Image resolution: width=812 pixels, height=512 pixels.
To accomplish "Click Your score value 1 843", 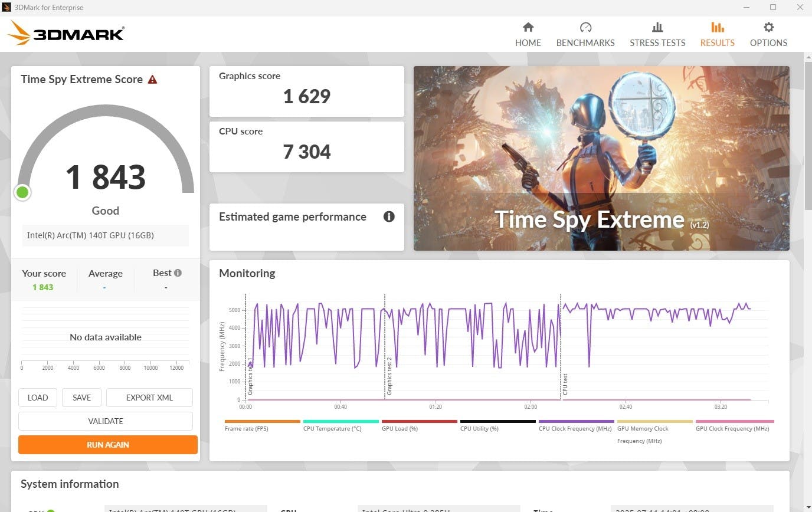I will 42,287.
